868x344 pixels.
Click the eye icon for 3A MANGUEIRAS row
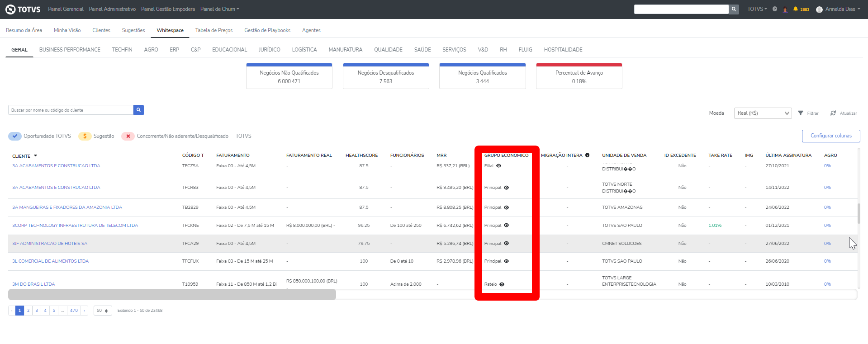click(x=507, y=207)
